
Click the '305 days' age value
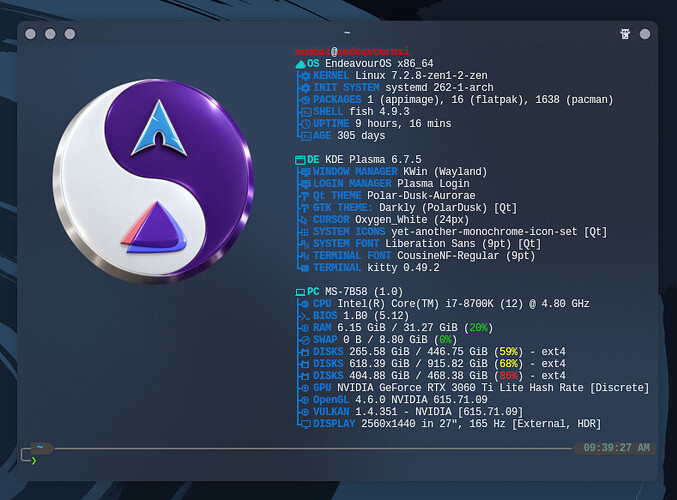click(x=361, y=136)
